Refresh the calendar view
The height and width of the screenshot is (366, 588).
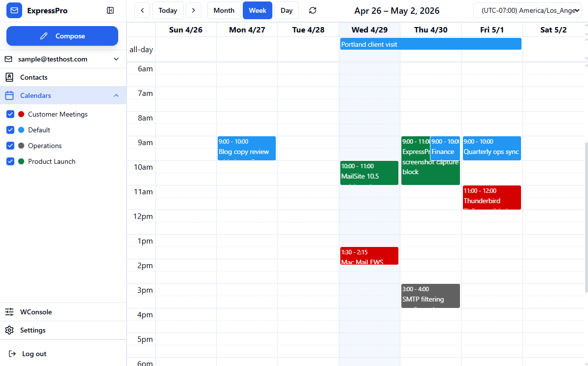pos(313,10)
